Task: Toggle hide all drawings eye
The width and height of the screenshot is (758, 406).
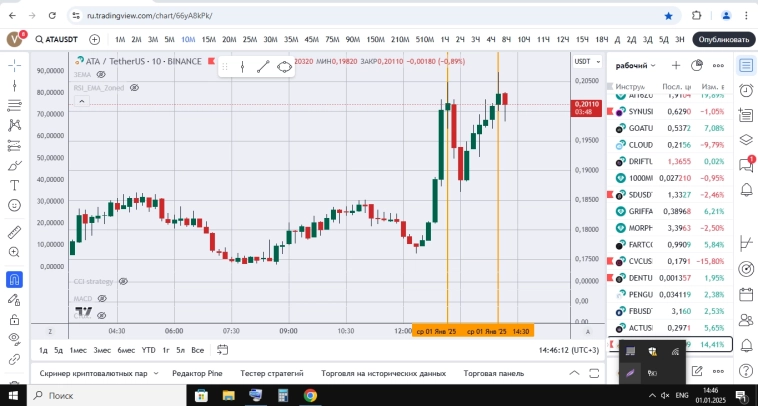Action: [x=15, y=339]
